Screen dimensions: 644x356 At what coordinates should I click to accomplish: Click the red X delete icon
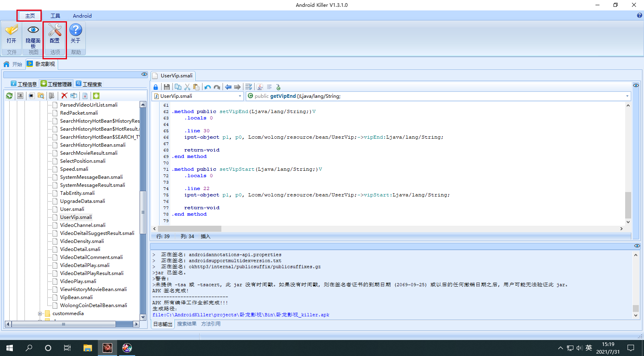64,96
